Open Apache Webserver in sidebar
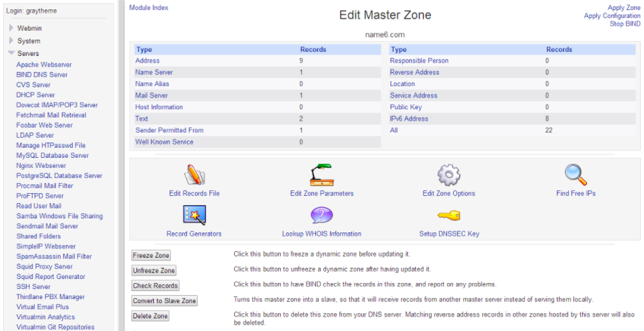The height and width of the screenshot is (331, 644). [x=44, y=65]
